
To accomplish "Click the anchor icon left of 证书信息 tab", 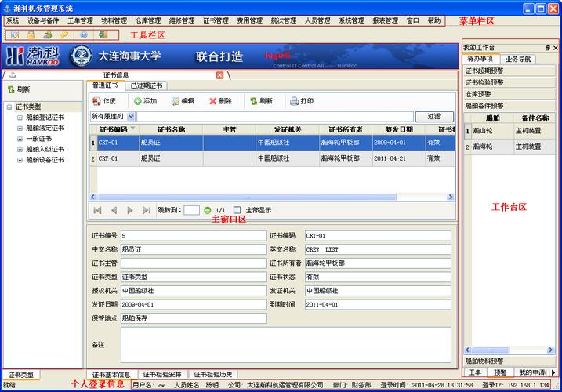I will (13, 75).
